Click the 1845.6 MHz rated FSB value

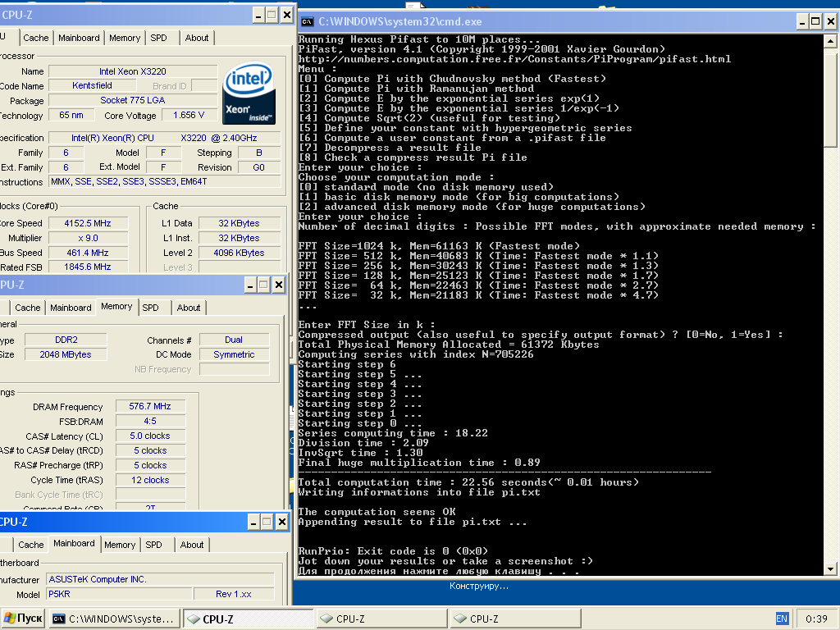[88, 267]
